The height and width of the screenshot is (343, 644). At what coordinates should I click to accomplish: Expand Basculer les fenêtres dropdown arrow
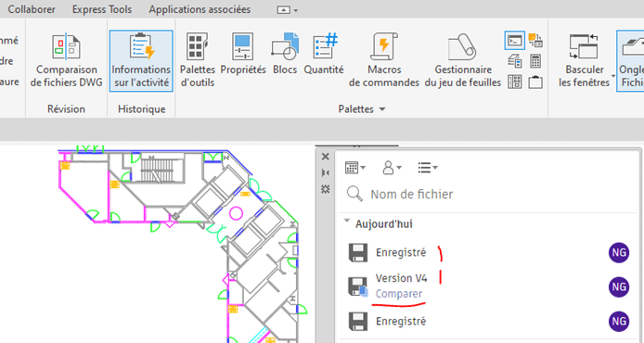(x=613, y=76)
